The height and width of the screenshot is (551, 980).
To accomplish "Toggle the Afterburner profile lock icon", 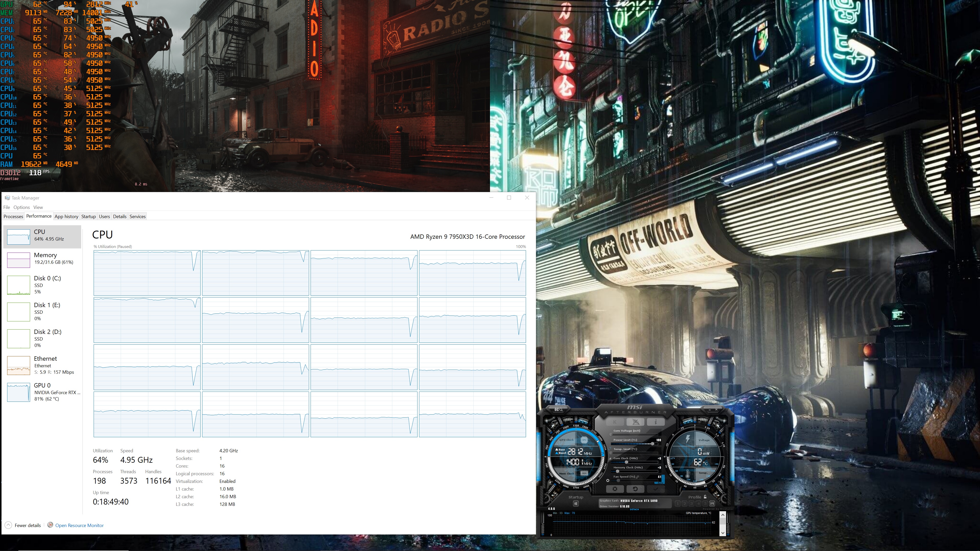I will pyautogui.click(x=705, y=497).
